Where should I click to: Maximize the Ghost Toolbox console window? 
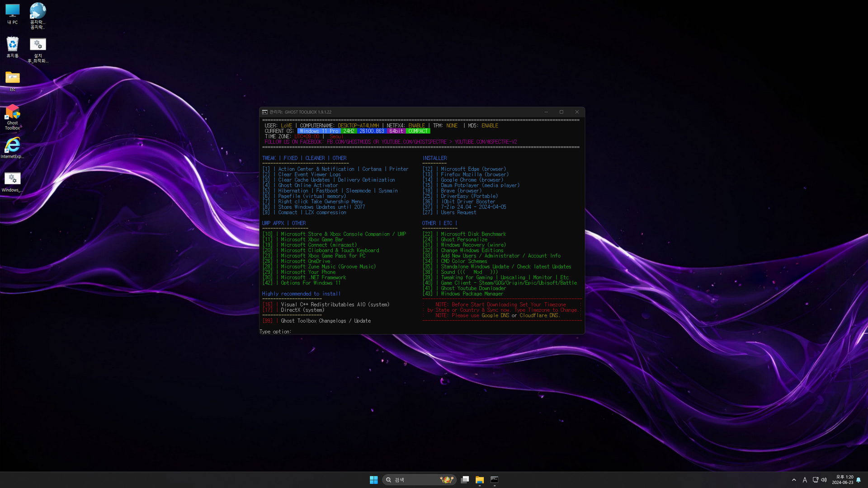561,112
